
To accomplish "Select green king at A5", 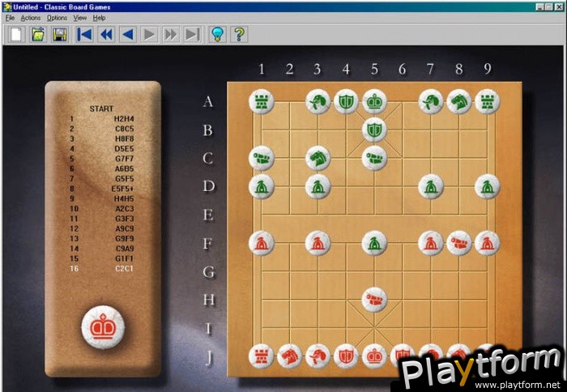I will click(x=374, y=101).
